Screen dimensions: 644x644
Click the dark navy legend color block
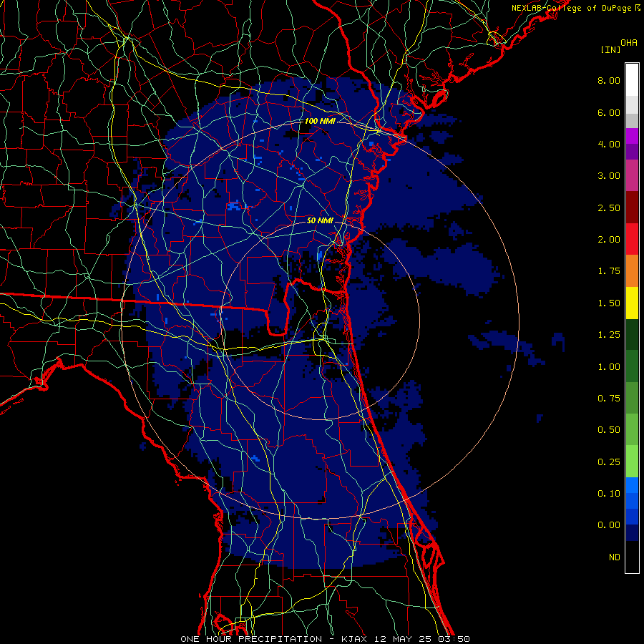(x=632, y=532)
